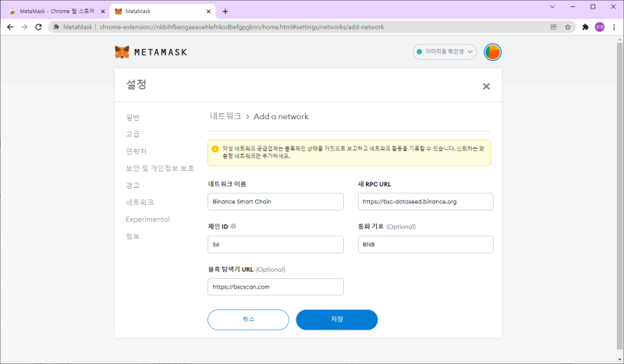
Task: Click the warning icon in yellow banner
Action: pos(215,149)
